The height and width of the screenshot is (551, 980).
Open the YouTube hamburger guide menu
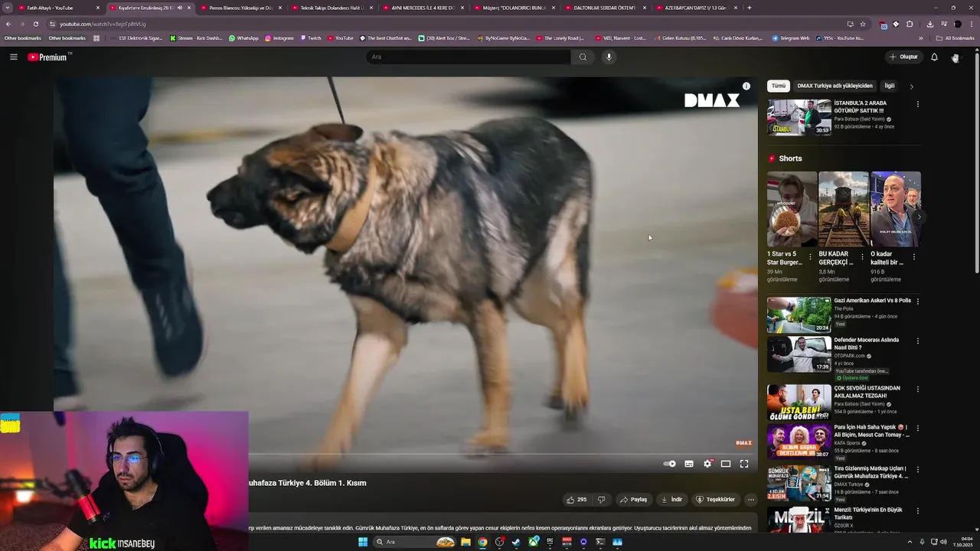click(13, 57)
